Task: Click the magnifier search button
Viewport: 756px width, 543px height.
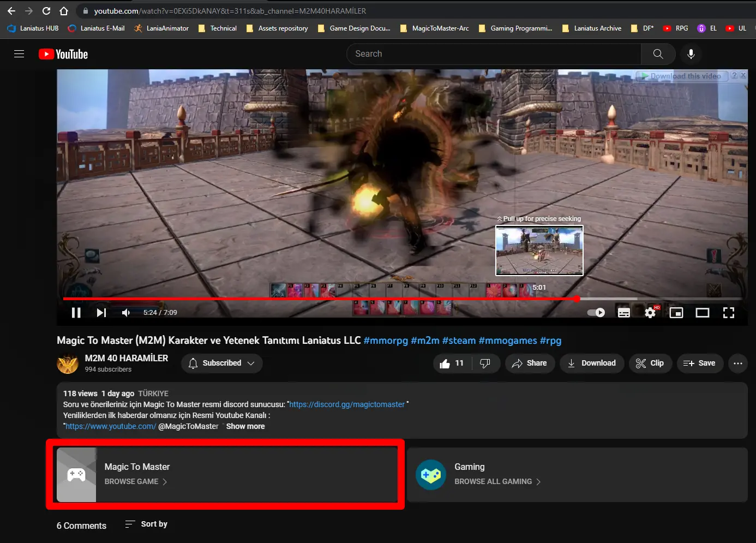Action: pyautogui.click(x=658, y=54)
